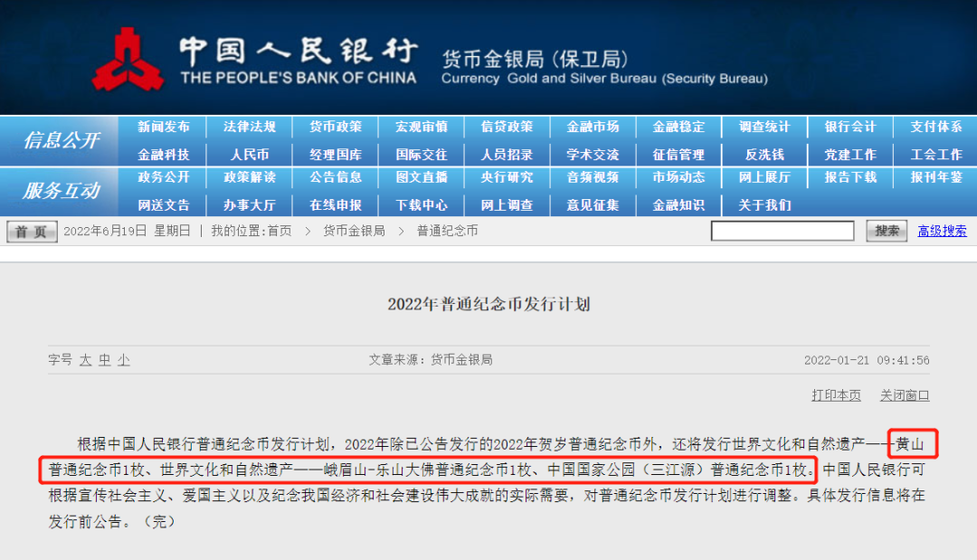Screen dimensions: 977x560
Task: Select 意见征集 menu entry
Action: [x=593, y=205]
